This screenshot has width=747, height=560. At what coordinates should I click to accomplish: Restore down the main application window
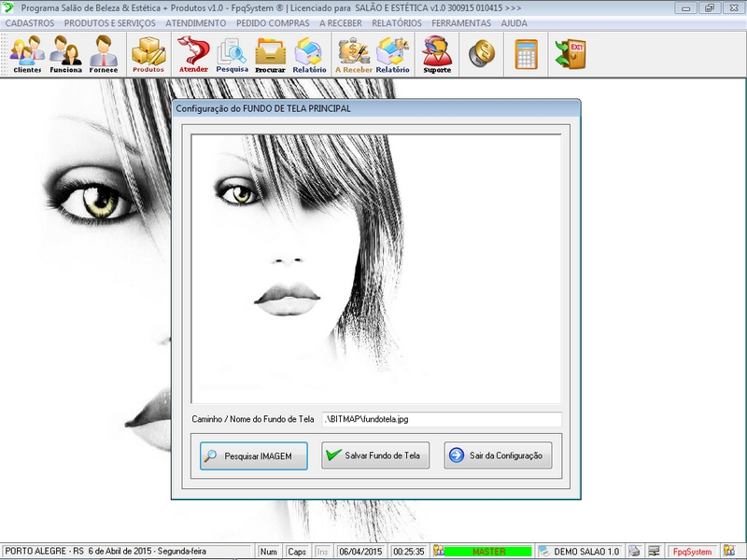tap(710, 8)
